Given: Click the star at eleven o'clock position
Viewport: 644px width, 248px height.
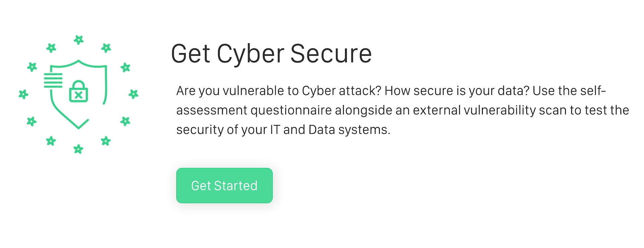Looking at the screenshot, I should pyautogui.click(x=51, y=48).
